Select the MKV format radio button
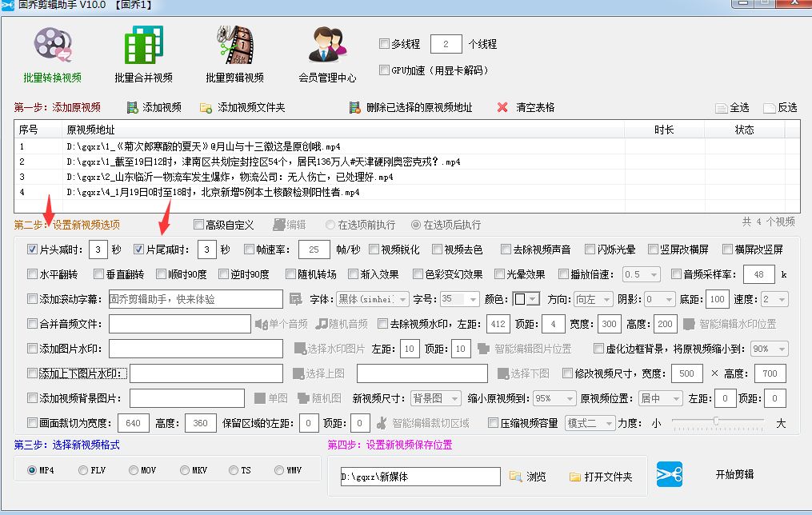This screenshot has width=812, height=515. point(184,470)
